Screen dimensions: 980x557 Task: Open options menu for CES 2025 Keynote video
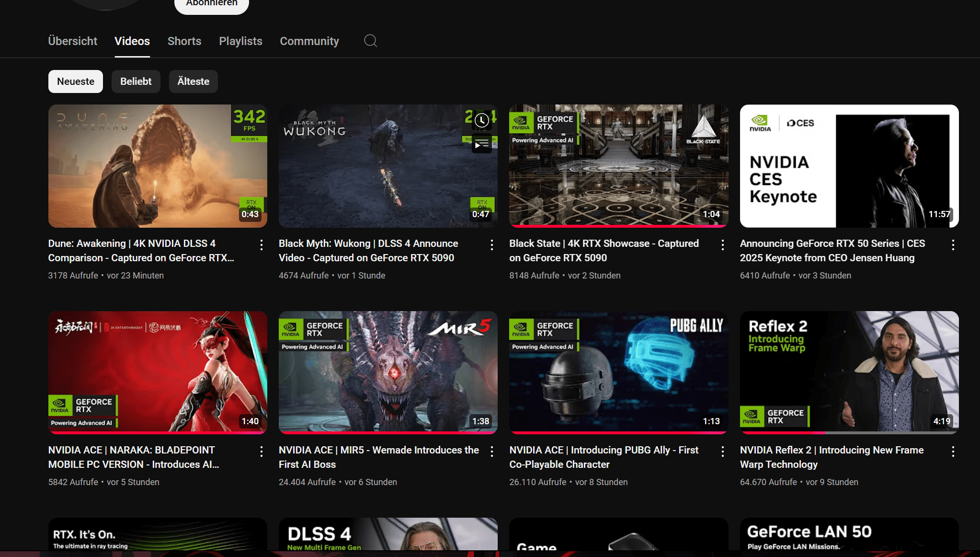coord(953,245)
